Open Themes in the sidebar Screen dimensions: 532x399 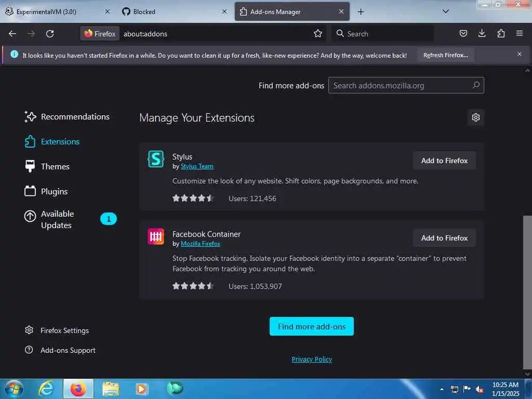pyautogui.click(x=47, y=167)
